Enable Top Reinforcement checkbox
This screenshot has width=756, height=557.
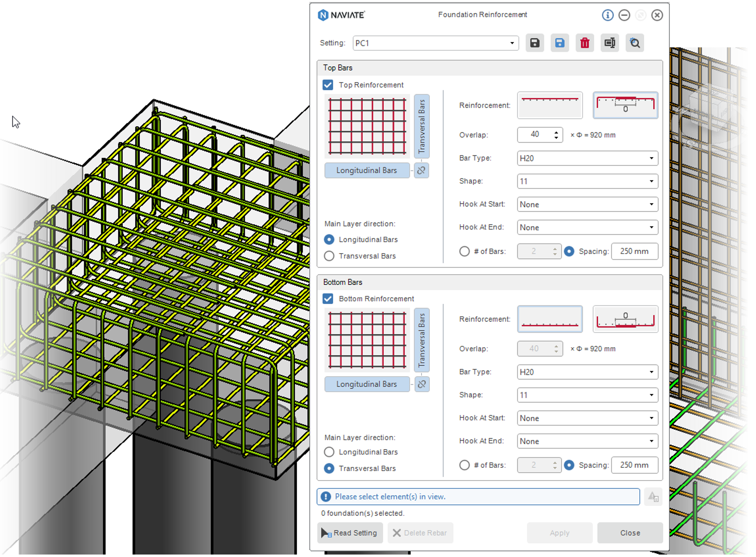(328, 85)
